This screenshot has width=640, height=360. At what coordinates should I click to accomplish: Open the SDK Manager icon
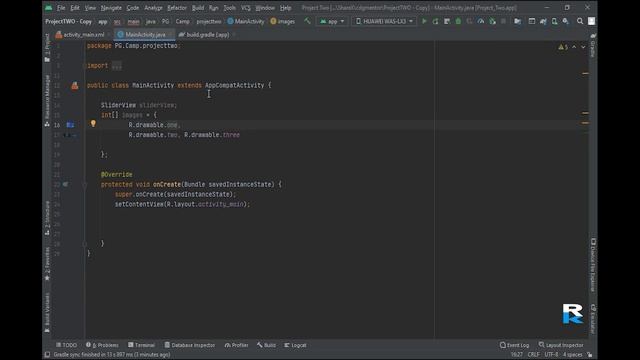(566, 21)
